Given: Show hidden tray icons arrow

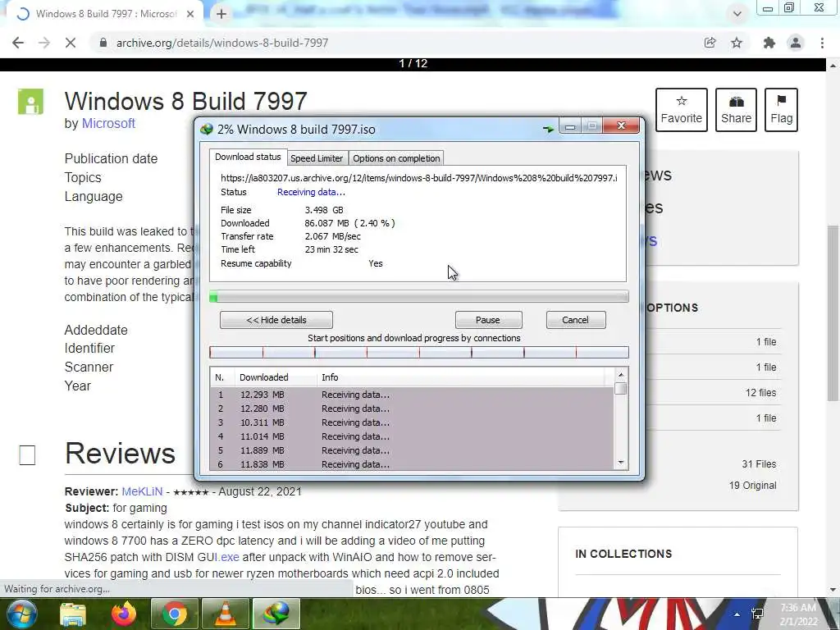Looking at the screenshot, I should tap(737, 614).
